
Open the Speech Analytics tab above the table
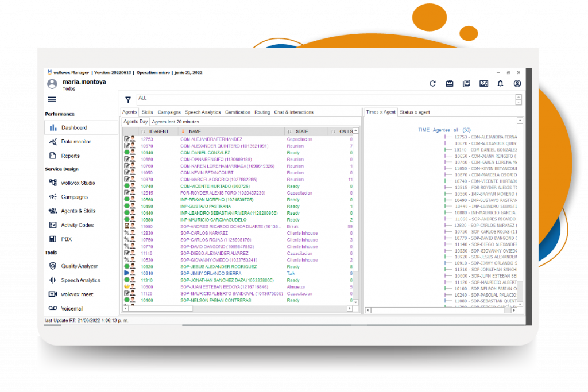coord(203,112)
